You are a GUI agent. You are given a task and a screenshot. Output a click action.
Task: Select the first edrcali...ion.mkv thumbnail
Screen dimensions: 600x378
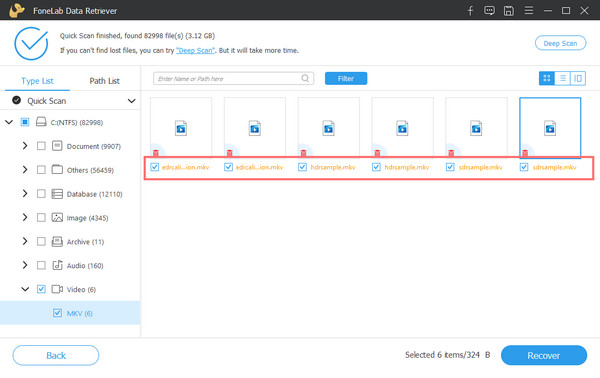tap(181, 127)
